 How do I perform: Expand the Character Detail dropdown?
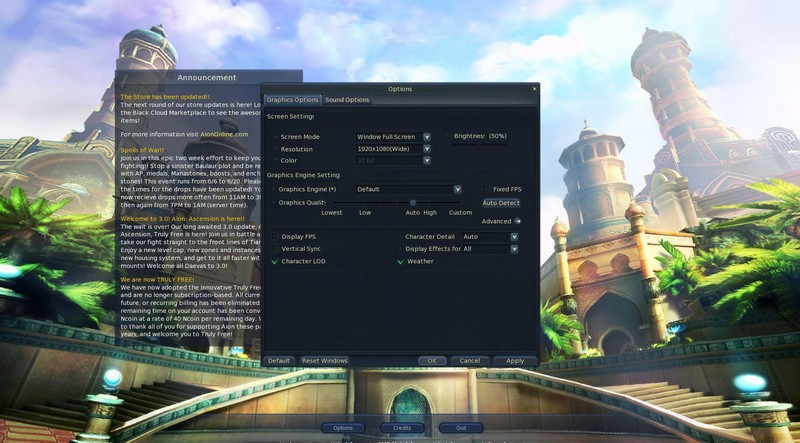click(514, 237)
